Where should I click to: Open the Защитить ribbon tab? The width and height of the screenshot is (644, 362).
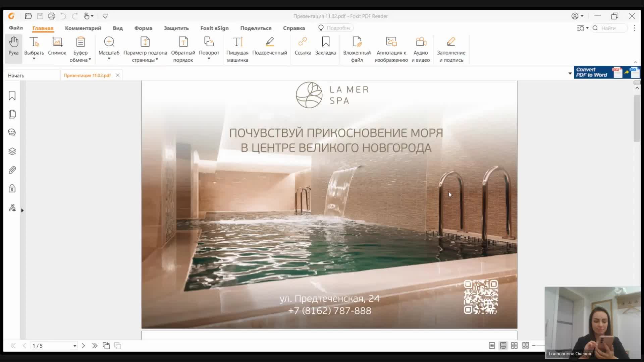pos(176,28)
